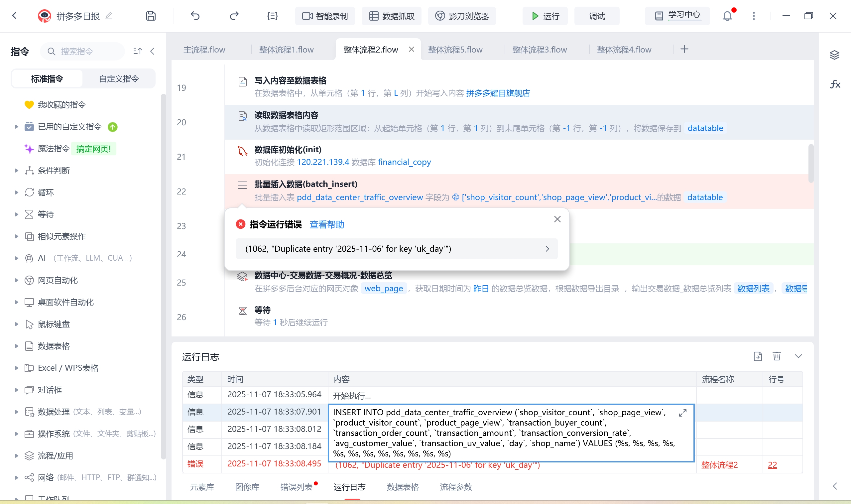The height and width of the screenshot is (504, 851).
Task: Open 流程参数 bottom tab
Action: tap(456, 487)
